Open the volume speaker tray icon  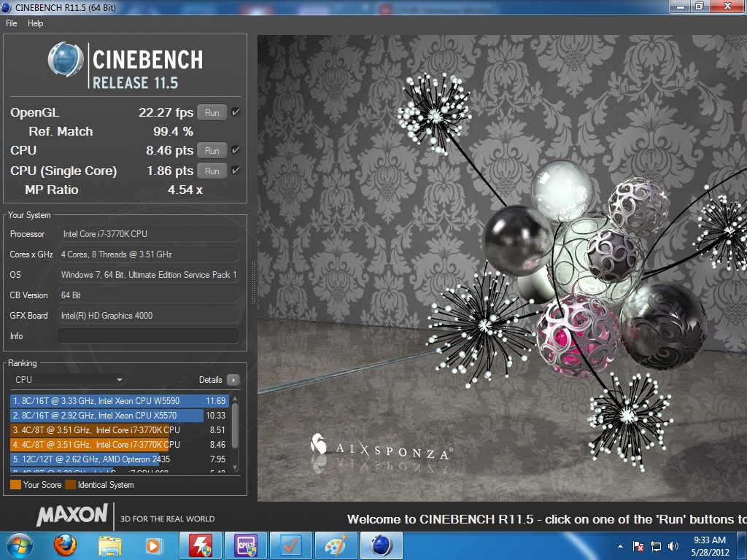(x=673, y=546)
